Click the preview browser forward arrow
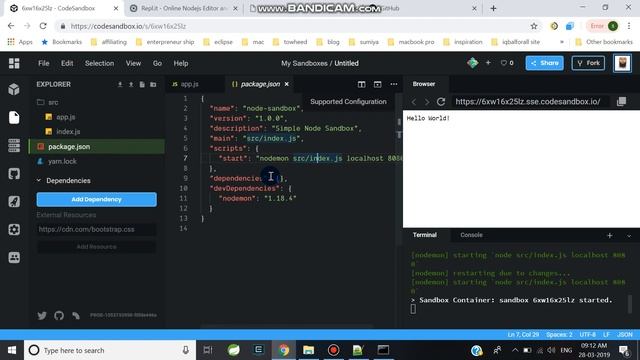 click(427, 102)
